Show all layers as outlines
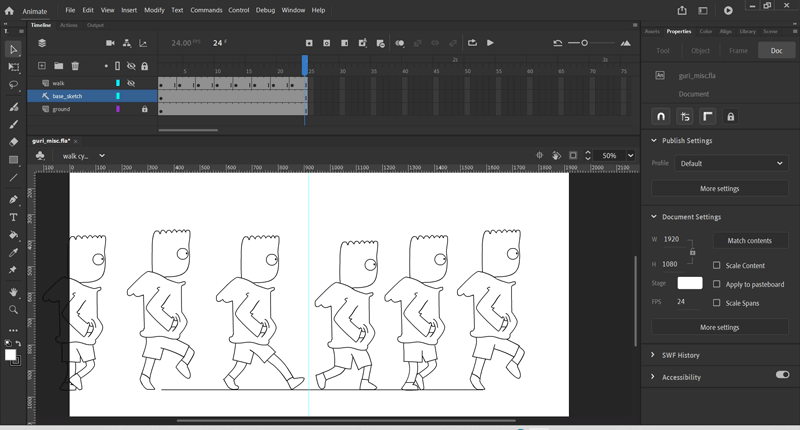Image resolution: width=800 pixels, height=430 pixels. tap(118, 66)
